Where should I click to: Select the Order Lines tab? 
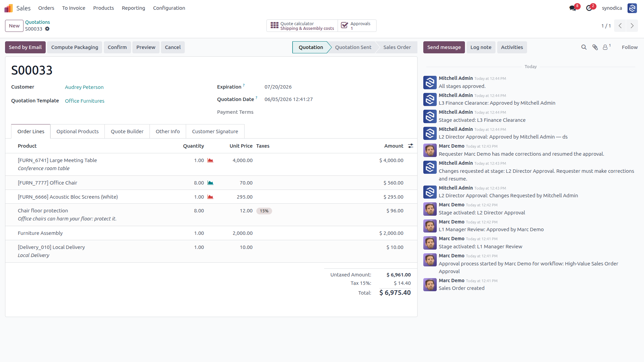coord(31,132)
